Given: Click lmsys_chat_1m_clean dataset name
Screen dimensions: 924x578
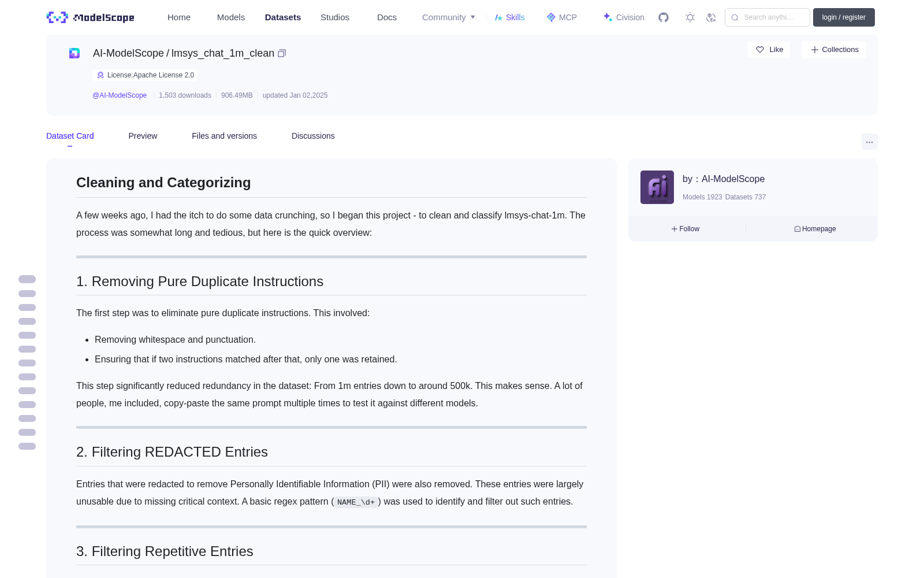Looking at the screenshot, I should [223, 53].
